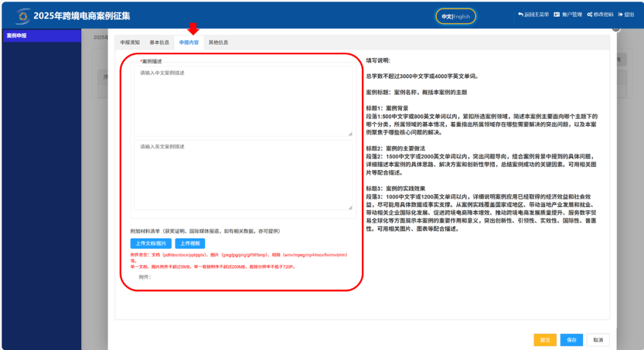Click the 附件: label
The height and width of the screenshot is (350, 644).
coord(144,277)
